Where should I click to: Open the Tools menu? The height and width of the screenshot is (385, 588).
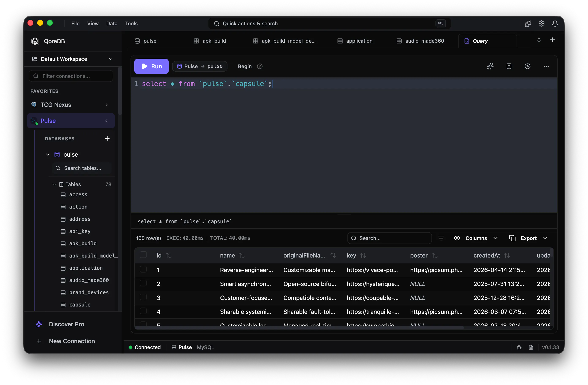[131, 23]
